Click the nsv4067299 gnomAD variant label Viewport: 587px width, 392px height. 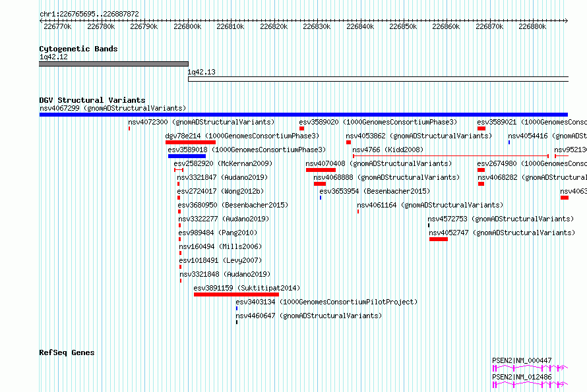tap(113, 108)
